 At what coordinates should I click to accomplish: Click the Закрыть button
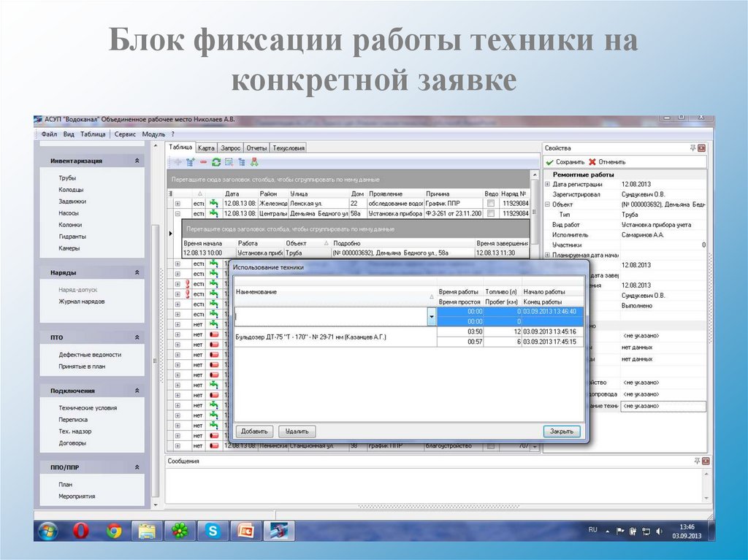point(562,431)
